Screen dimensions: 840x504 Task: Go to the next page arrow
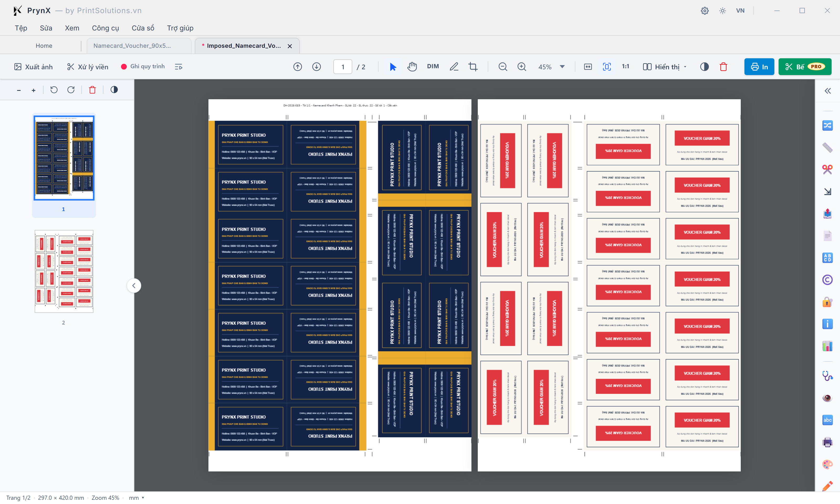[316, 67]
